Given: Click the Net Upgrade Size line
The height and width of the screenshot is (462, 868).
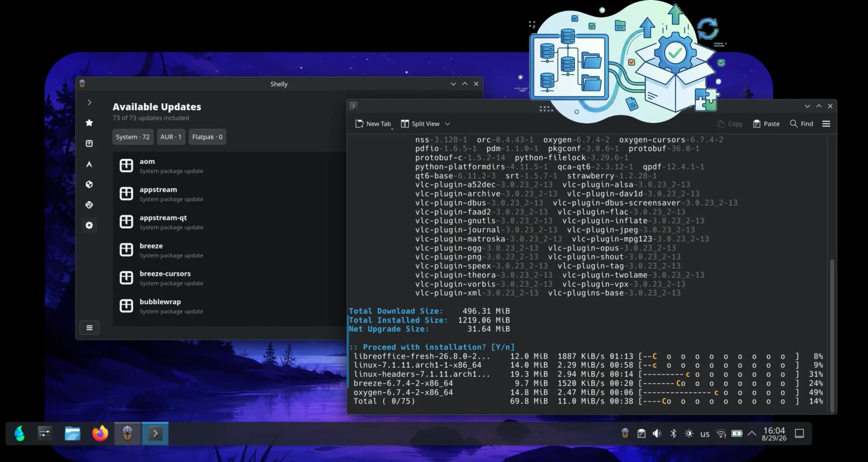Looking at the screenshot, I should coord(429,329).
